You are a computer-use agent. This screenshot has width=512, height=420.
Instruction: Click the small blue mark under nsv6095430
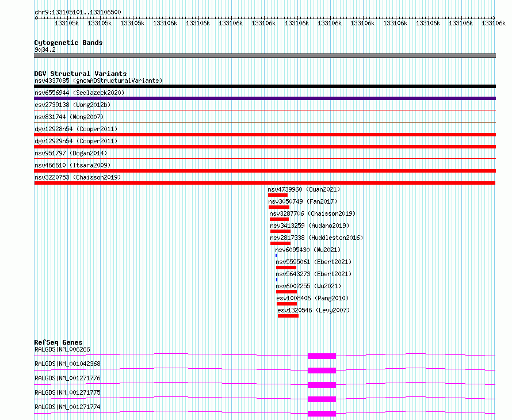[x=276, y=255]
